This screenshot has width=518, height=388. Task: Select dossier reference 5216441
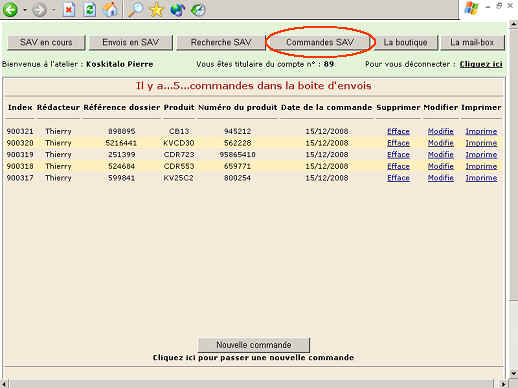pyautogui.click(x=121, y=143)
